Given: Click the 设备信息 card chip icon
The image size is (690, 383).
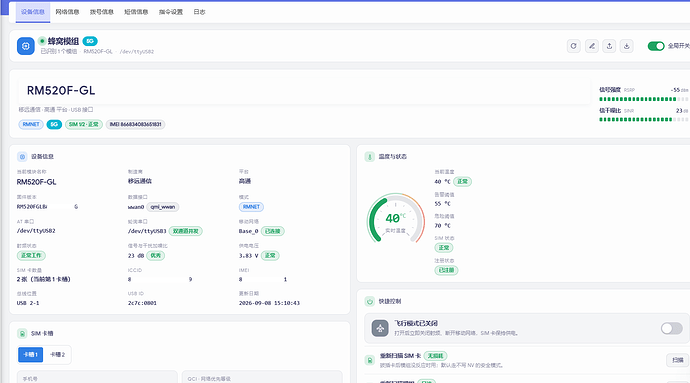Looking at the screenshot, I should 22,156.
